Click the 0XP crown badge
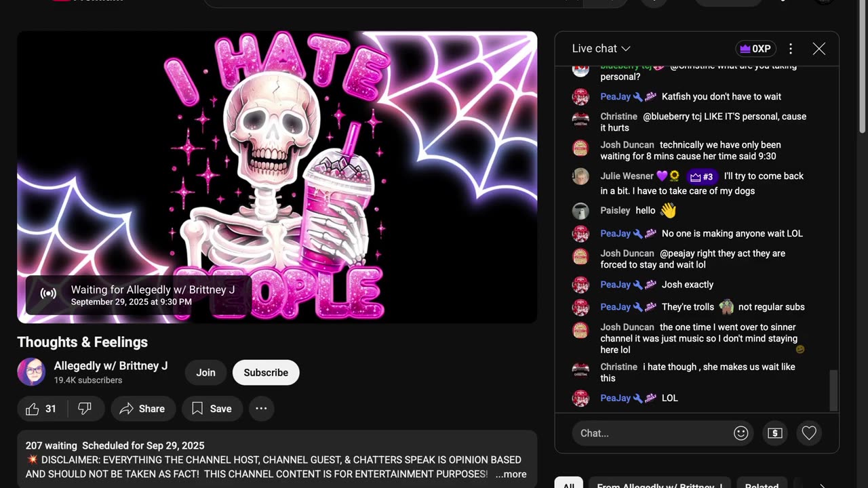Screen dimensions: 868x488 coord(755,49)
